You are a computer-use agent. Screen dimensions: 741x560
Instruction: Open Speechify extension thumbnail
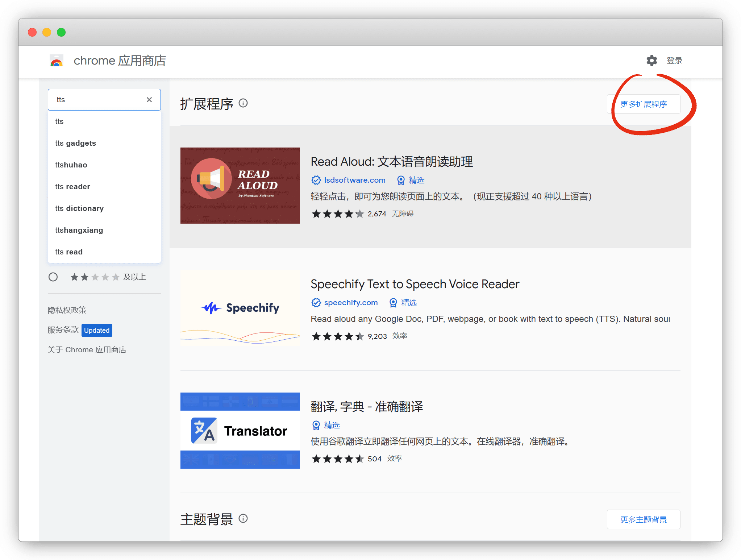pyautogui.click(x=240, y=308)
